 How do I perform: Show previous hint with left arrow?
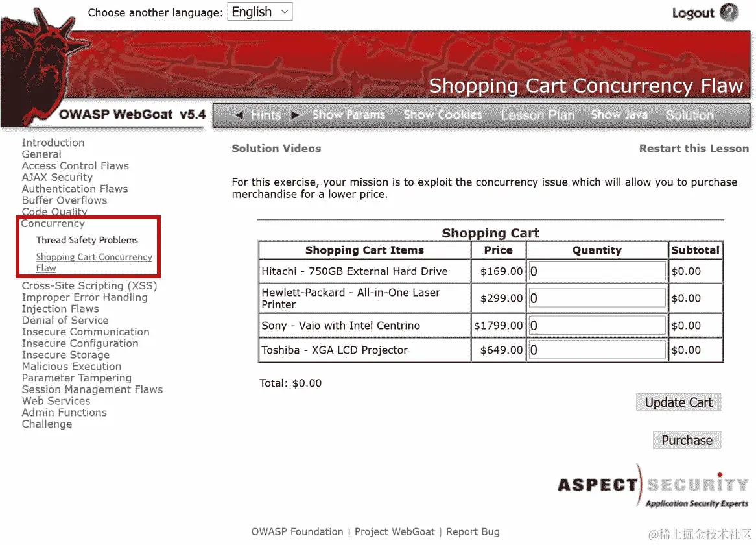tap(238, 115)
